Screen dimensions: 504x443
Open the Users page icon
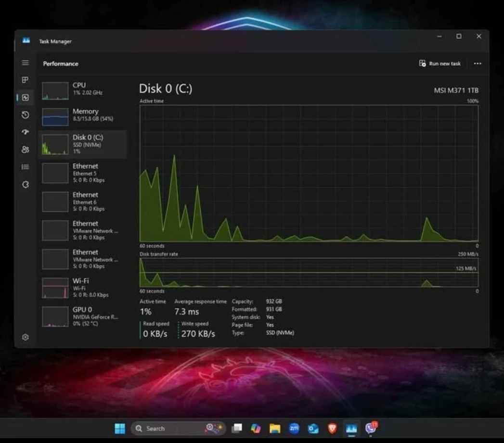[x=26, y=150]
